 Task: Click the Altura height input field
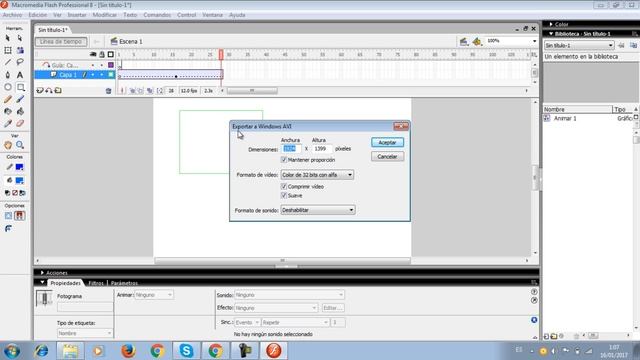(x=322, y=149)
